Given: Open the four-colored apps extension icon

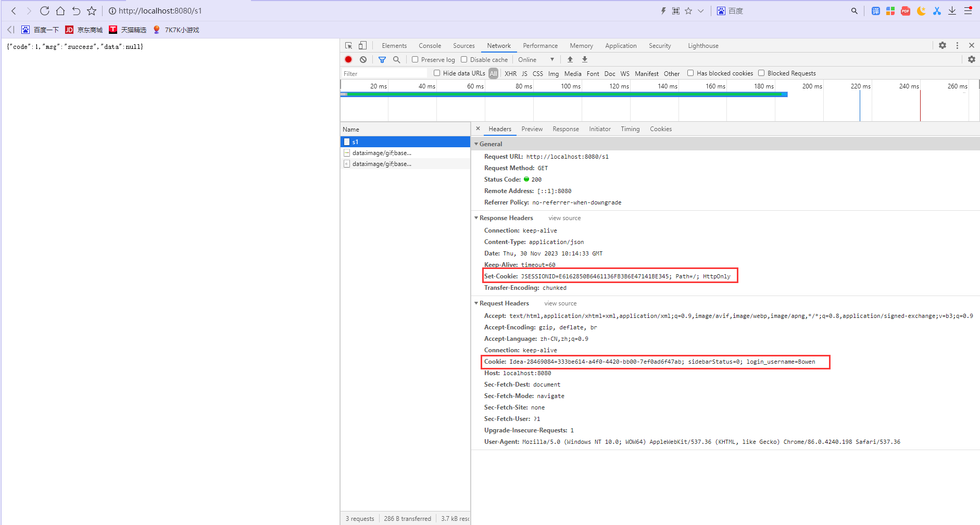Looking at the screenshot, I should point(890,11).
